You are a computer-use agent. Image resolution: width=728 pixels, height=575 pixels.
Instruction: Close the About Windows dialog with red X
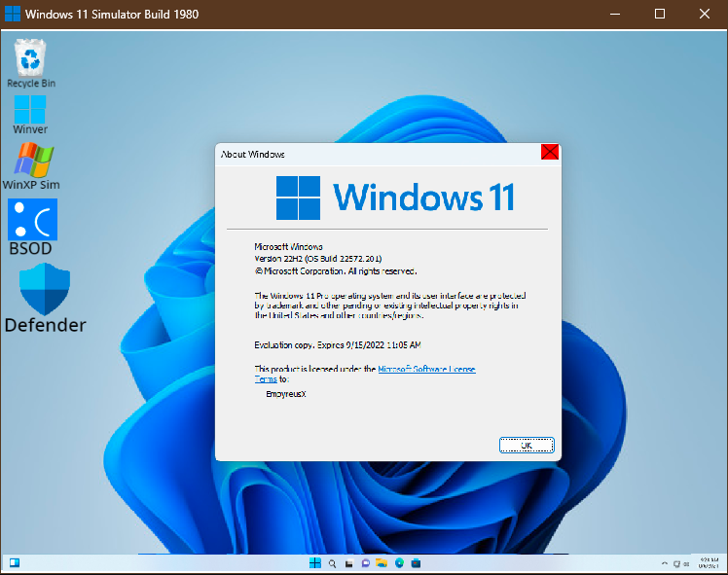coord(550,152)
